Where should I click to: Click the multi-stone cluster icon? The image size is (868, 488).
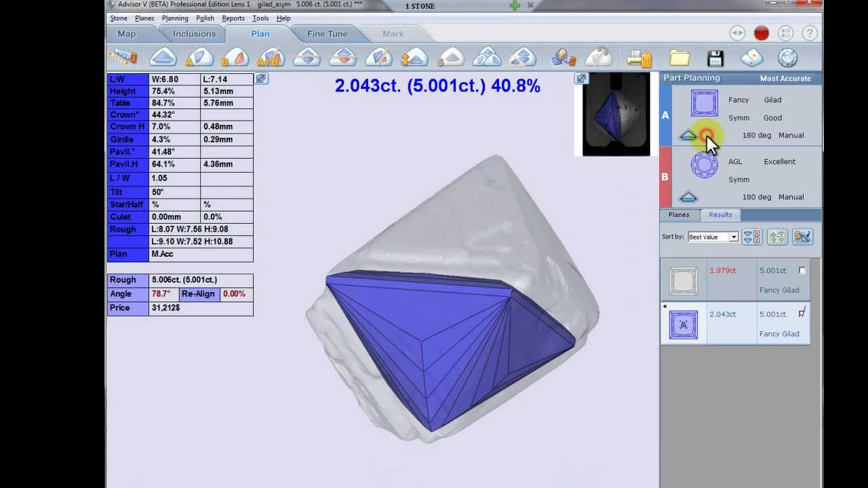coord(486,58)
